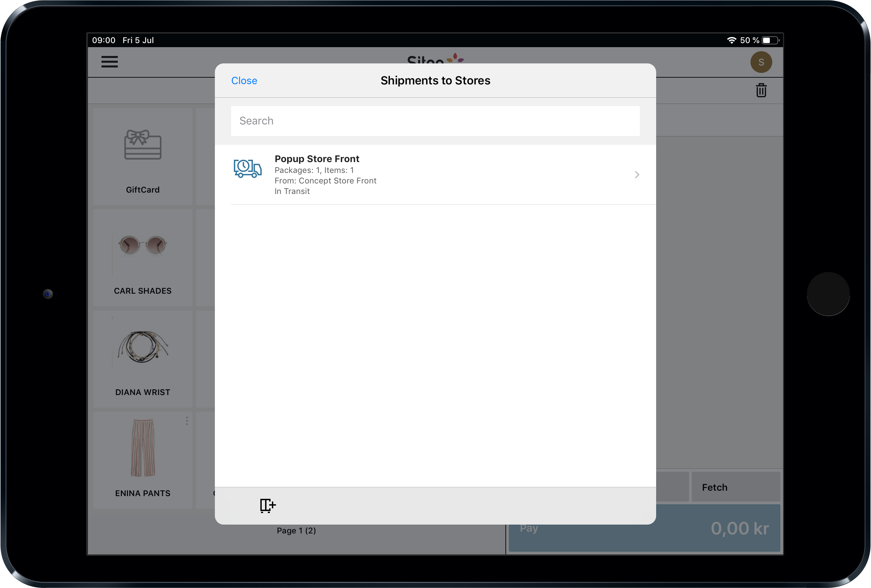The height and width of the screenshot is (588, 871).
Task: Tap the 0,00 kr total amount
Action: (x=739, y=528)
